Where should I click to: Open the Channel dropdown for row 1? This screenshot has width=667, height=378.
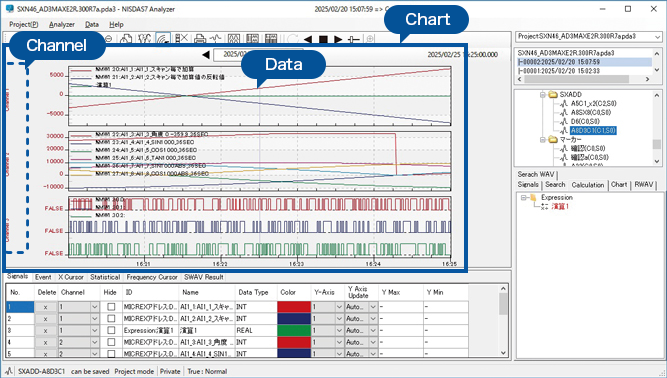click(x=95, y=307)
